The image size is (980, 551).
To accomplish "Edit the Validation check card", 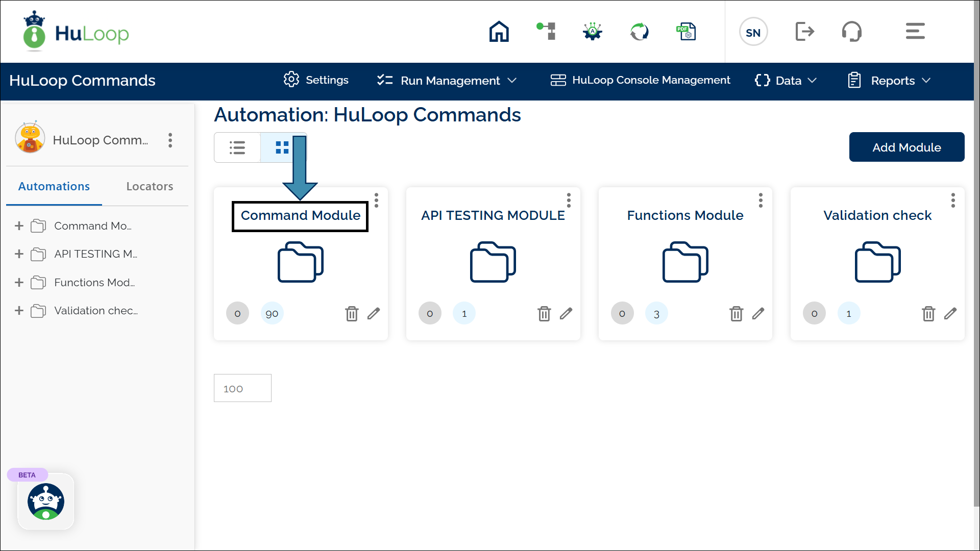I will click(950, 313).
